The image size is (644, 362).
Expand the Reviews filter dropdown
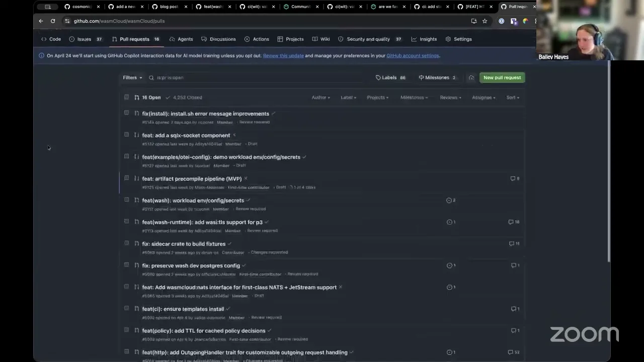(450, 98)
